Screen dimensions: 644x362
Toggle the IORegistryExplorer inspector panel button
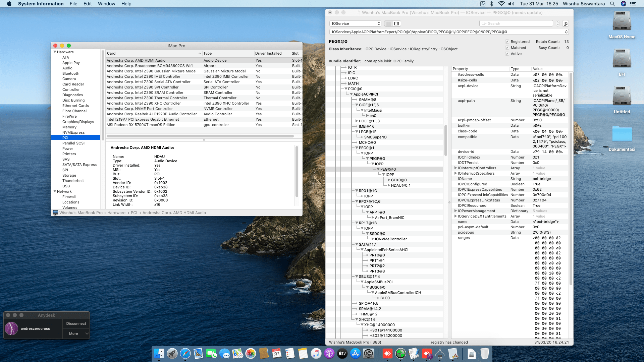click(566, 23)
